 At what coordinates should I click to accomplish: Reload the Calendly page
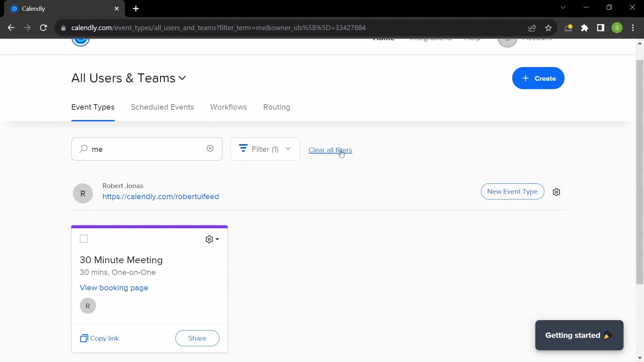click(43, 28)
